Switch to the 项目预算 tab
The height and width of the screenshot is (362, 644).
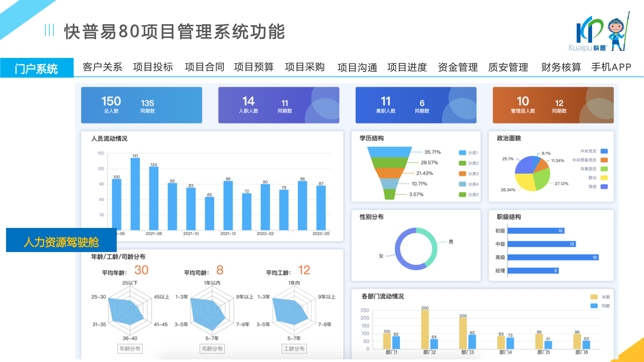(254, 67)
